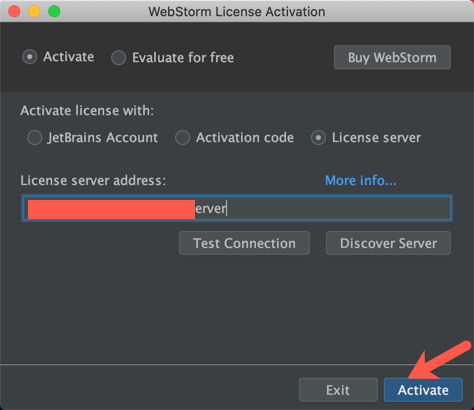Click the Exit button
The image size is (474, 410).
pos(338,390)
